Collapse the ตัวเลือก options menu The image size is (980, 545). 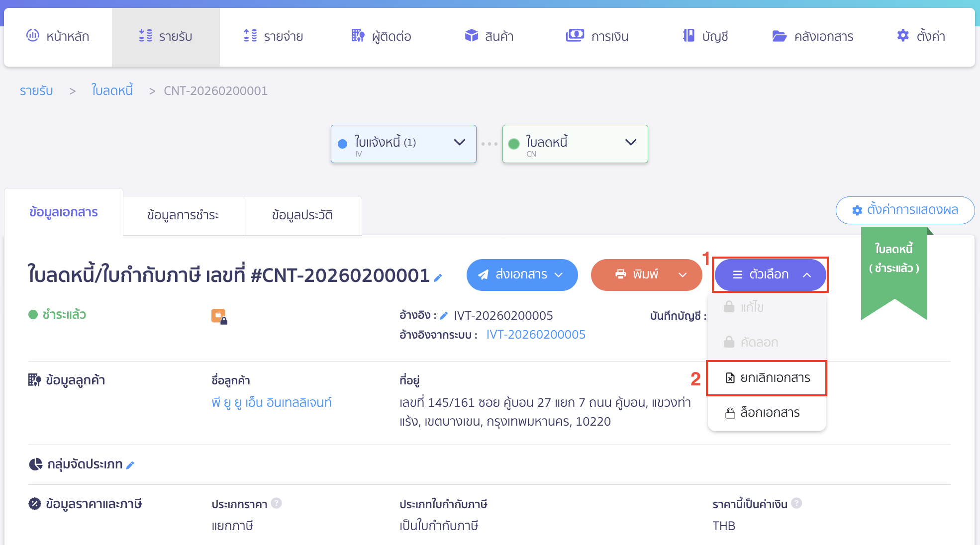[x=770, y=274]
